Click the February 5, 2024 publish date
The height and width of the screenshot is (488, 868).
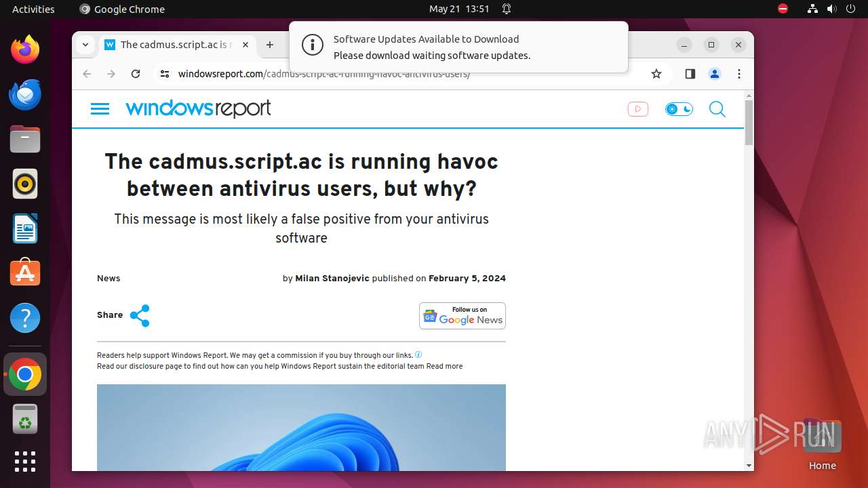pyautogui.click(x=467, y=279)
